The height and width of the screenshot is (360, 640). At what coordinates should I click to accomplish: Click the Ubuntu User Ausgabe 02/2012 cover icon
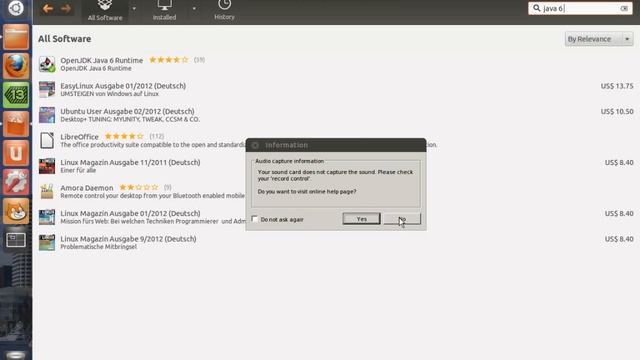[x=47, y=115]
